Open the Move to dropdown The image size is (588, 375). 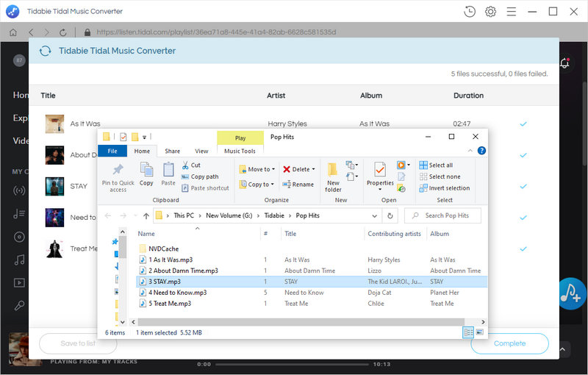(x=257, y=170)
